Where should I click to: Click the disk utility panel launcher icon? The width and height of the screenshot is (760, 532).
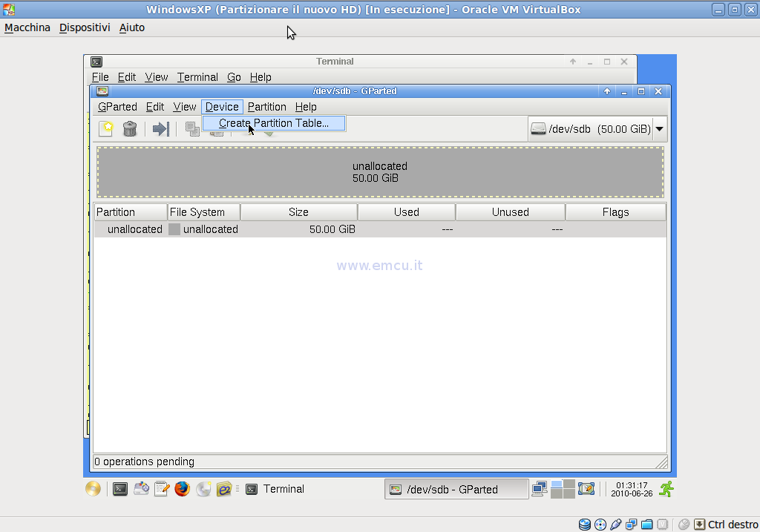[141, 489]
